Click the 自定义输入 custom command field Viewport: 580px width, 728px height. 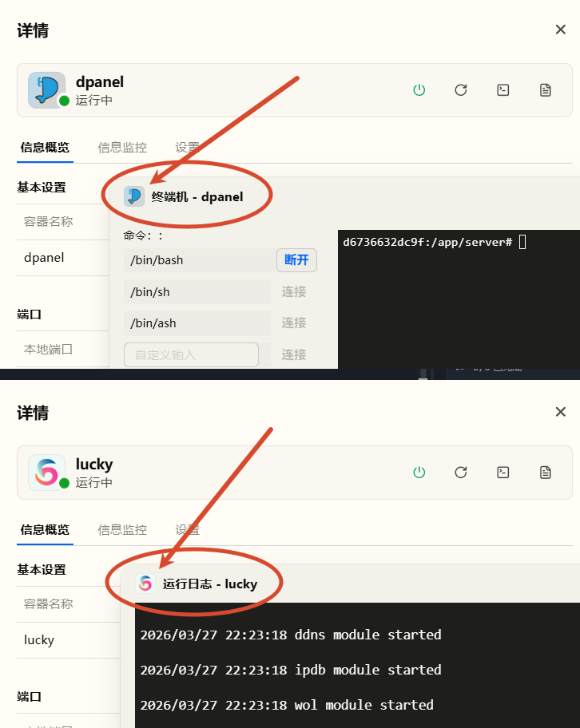(x=191, y=354)
